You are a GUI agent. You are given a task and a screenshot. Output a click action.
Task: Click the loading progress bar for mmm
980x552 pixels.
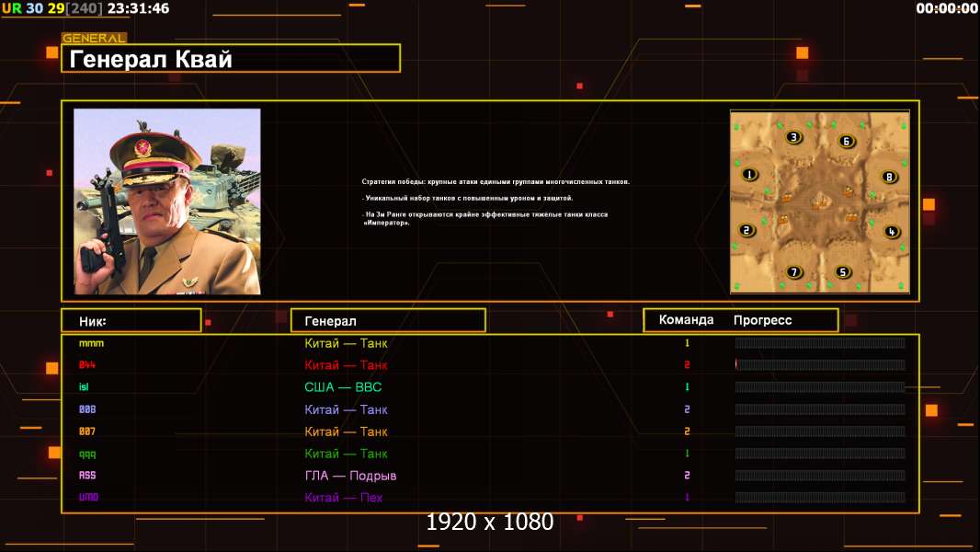(820, 342)
